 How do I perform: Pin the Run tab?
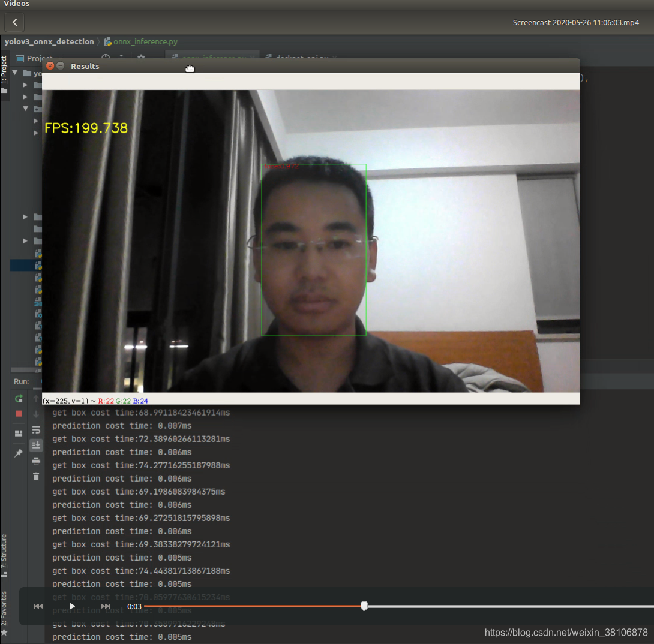click(19, 453)
